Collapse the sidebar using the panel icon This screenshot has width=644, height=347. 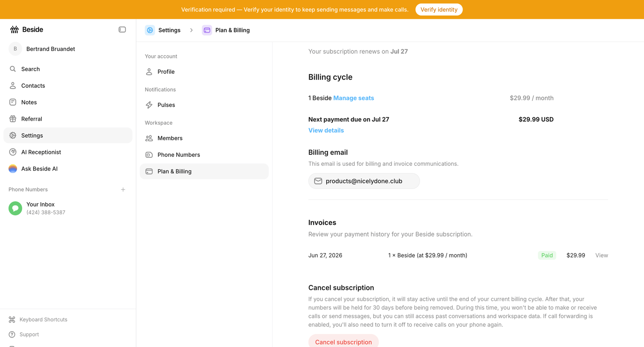122,29
